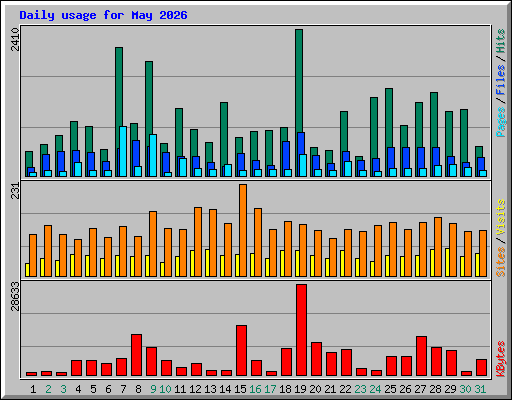Click day 13 on the x-axis
Viewport: 512px width, 400px height.
coord(210,389)
